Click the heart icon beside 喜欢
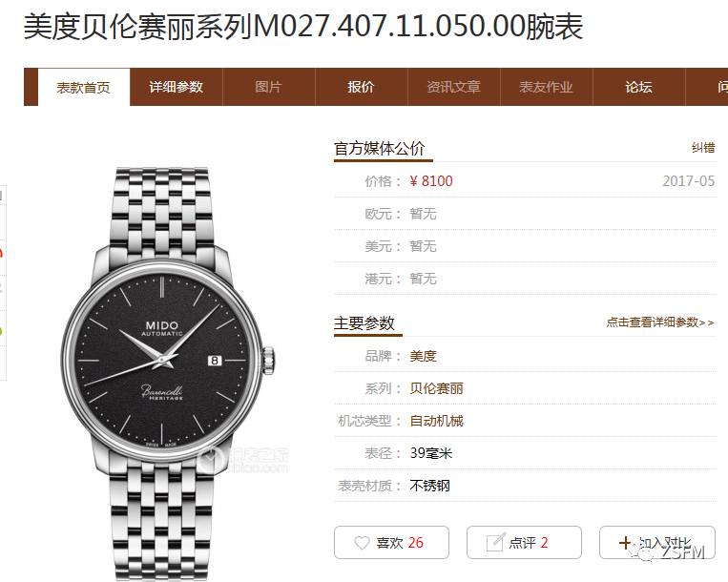The height and width of the screenshot is (582, 728). coord(362,543)
